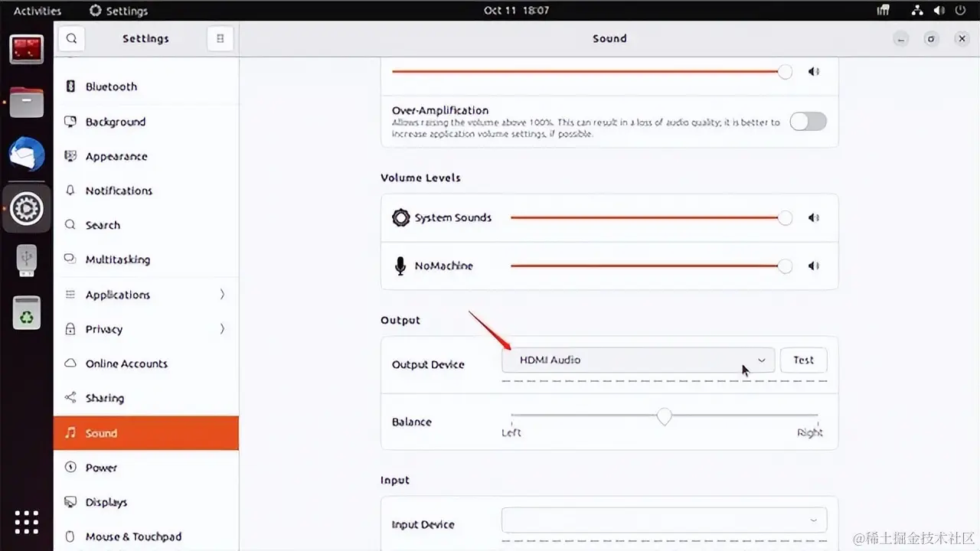Viewport: 980px width, 551px height.
Task: Open the Output Device dropdown
Action: (x=639, y=360)
